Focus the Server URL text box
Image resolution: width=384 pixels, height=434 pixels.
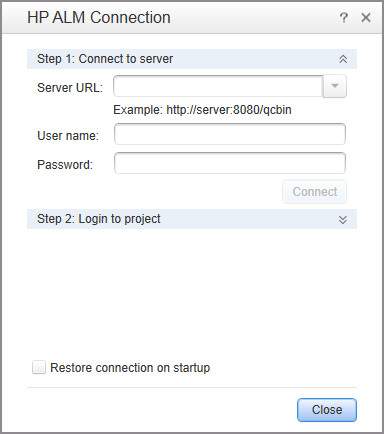(x=218, y=86)
